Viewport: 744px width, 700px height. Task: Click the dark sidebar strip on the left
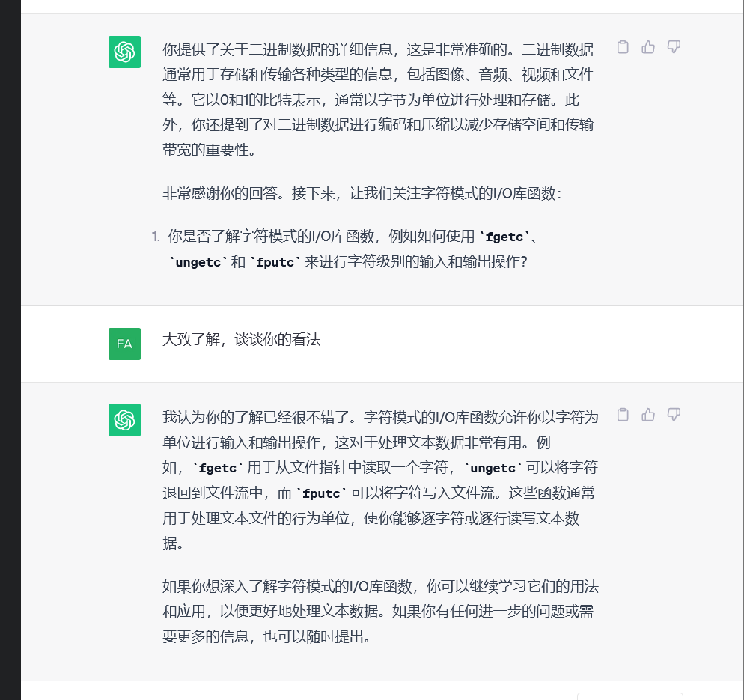[10, 350]
